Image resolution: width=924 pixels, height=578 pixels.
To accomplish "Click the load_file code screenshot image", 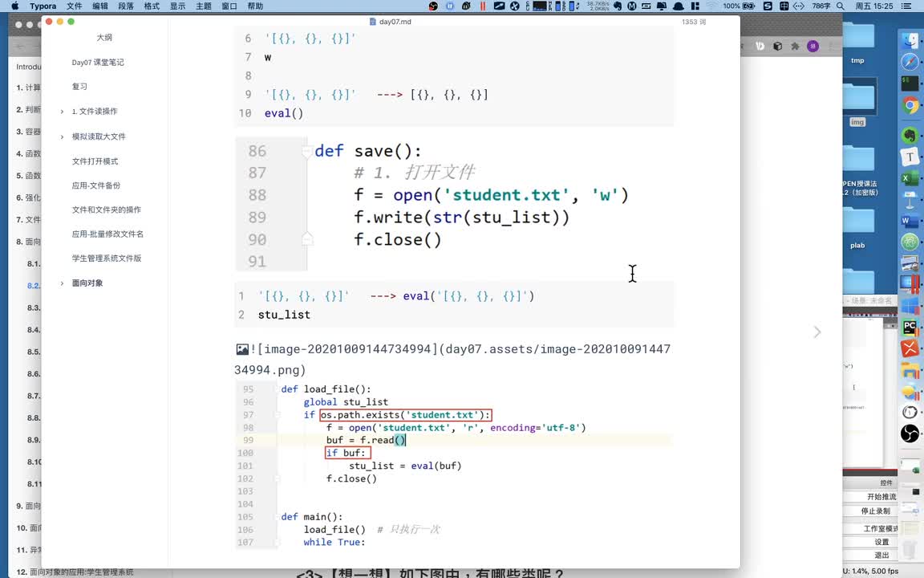I will (x=454, y=466).
